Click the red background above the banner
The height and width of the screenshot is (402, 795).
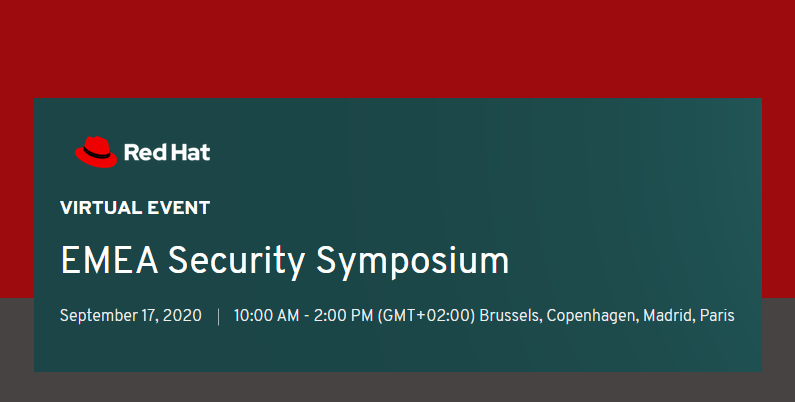398,48
